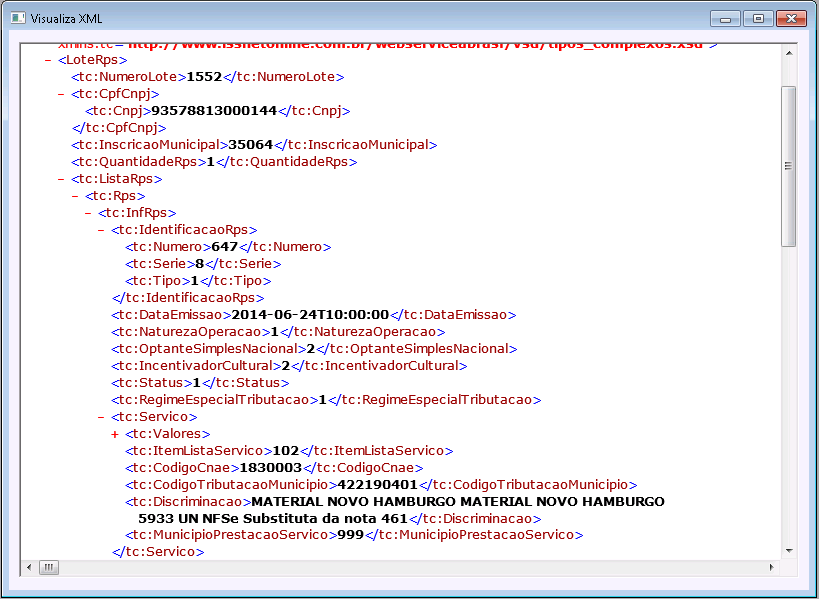Click the Visualiza XML window icon

point(18,18)
